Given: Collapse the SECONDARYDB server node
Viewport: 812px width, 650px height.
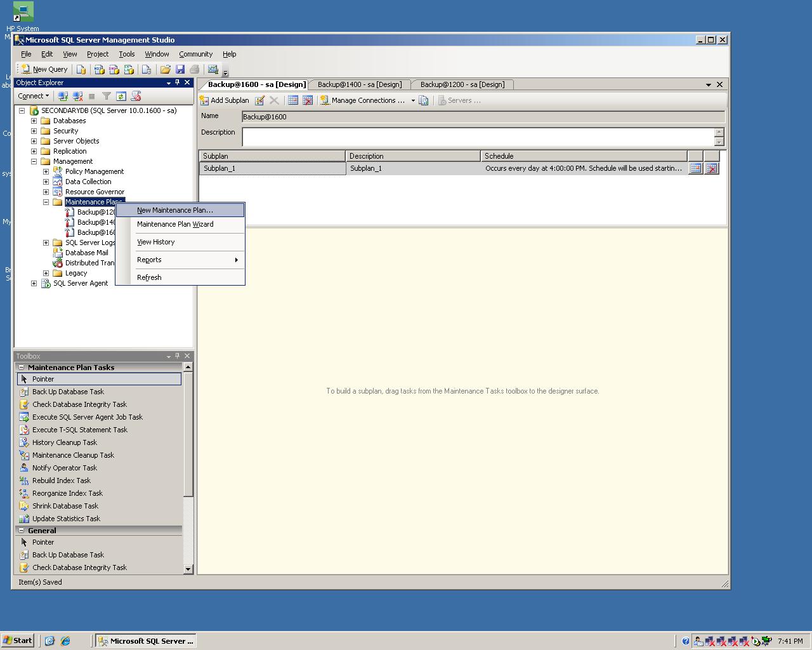Looking at the screenshot, I should (x=22, y=110).
